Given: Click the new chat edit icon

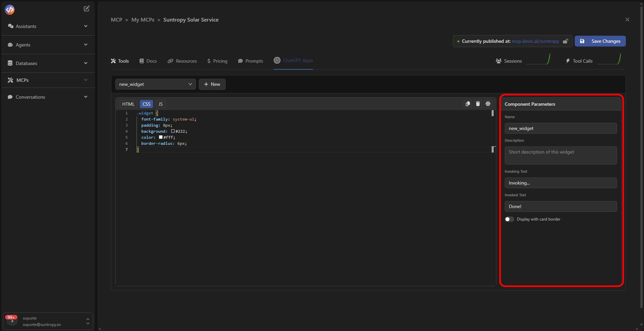Looking at the screenshot, I should pyautogui.click(x=86, y=9).
